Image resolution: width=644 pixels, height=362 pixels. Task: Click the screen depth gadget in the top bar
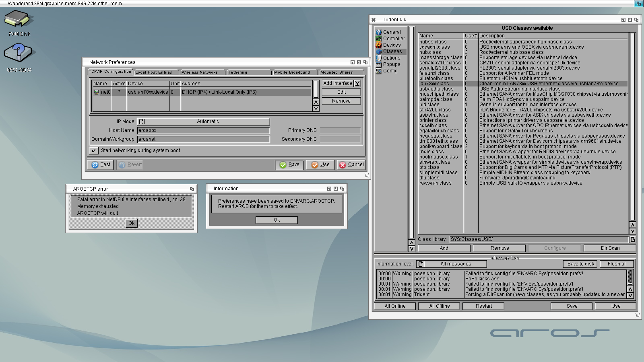click(x=639, y=4)
